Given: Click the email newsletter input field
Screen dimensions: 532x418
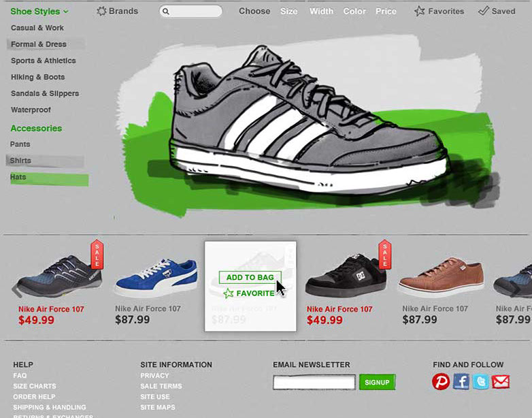Looking at the screenshot, I should pos(314,382).
